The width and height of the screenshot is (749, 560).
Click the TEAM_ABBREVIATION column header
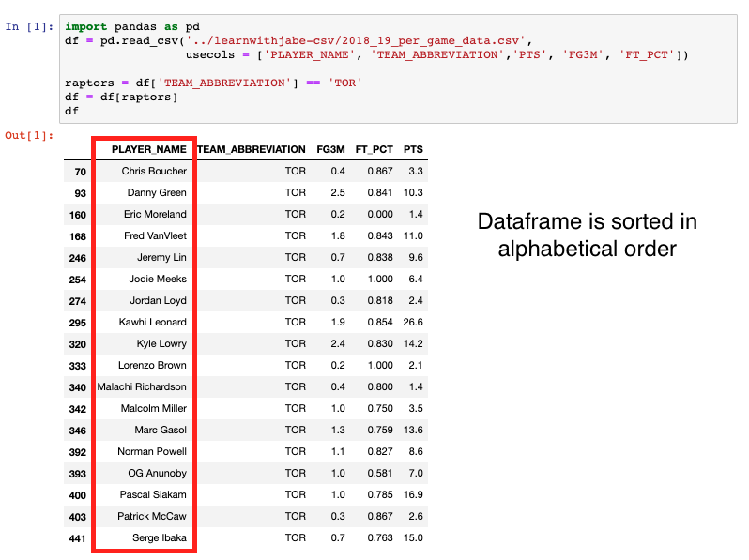point(252,149)
